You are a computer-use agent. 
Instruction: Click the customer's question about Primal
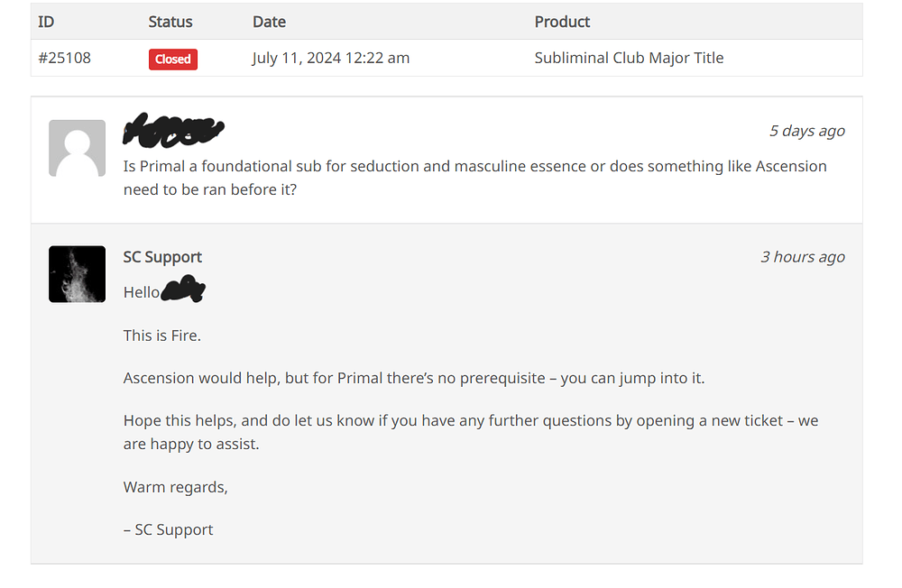point(474,178)
